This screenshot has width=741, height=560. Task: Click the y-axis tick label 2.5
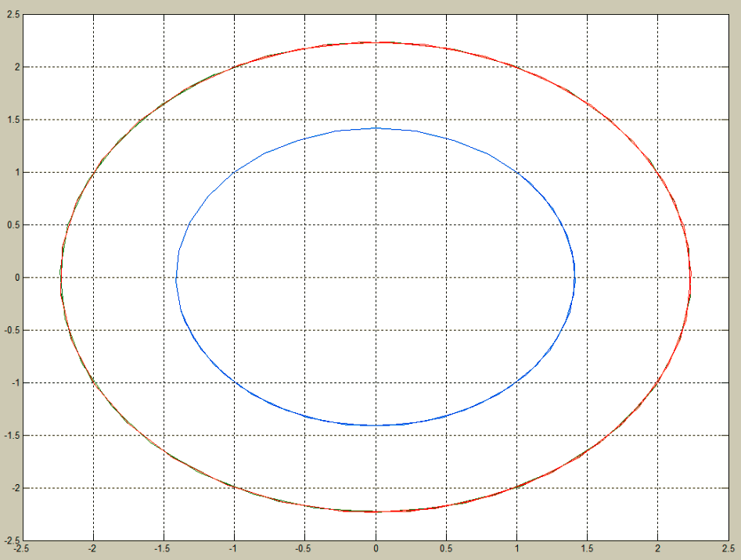pos(14,15)
